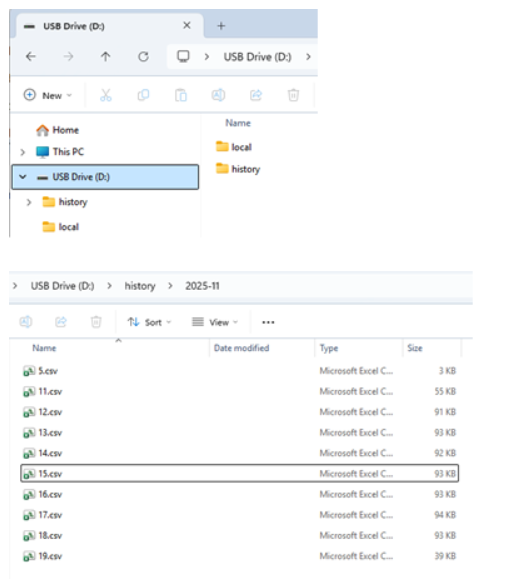Click the Excel icon beside 17.csv

tap(29, 515)
